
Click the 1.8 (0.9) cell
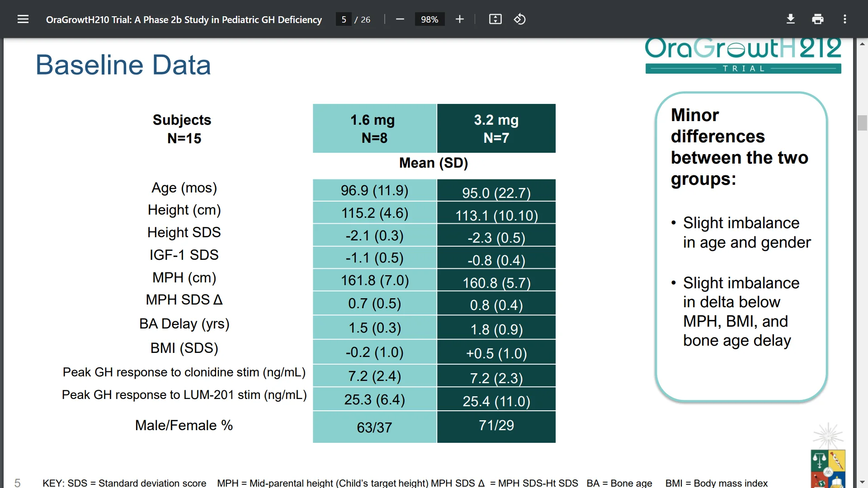coord(496,328)
